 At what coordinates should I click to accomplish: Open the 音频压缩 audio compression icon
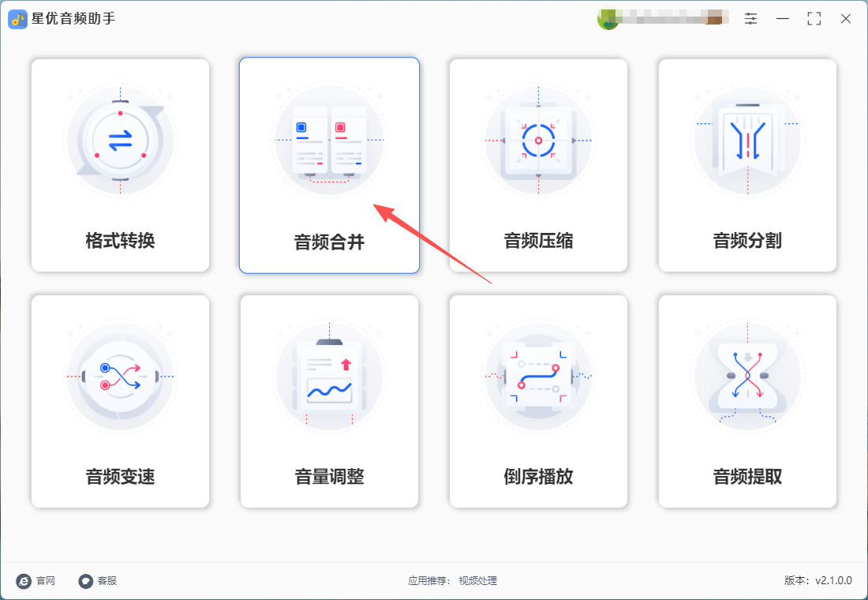click(538, 140)
